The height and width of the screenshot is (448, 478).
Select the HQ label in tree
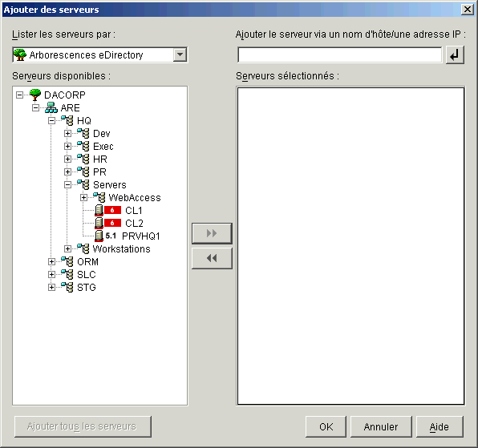pyautogui.click(x=84, y=120)
